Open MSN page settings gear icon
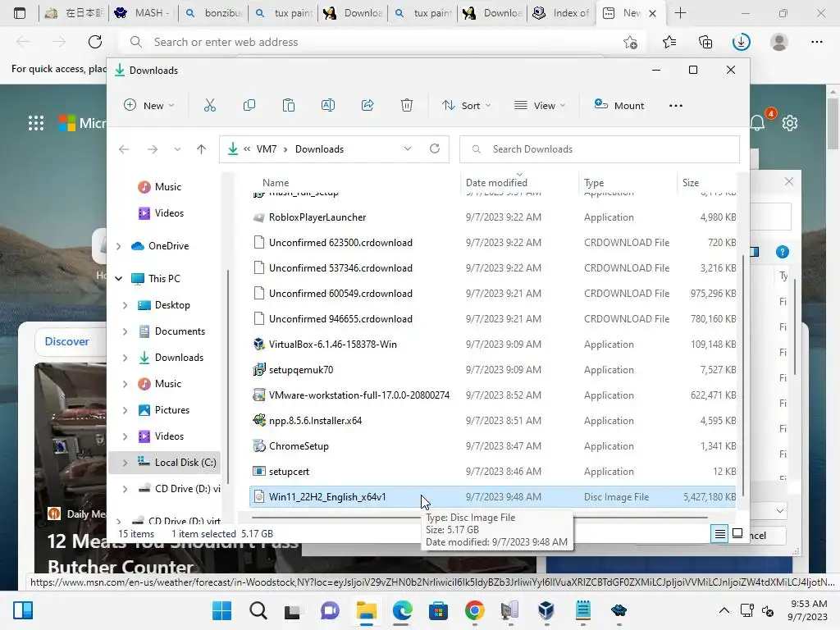840x630 pixels. [x=790, y=123]
